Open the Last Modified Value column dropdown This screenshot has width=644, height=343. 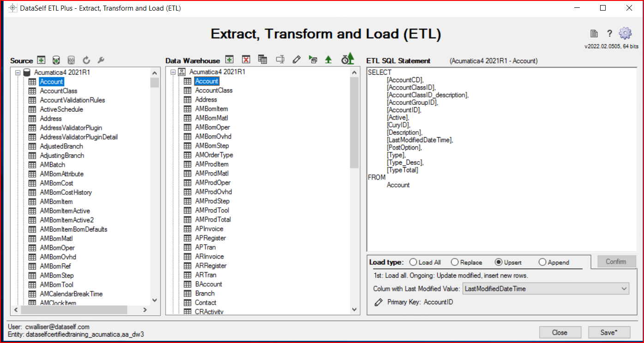[x=624, y=289]
